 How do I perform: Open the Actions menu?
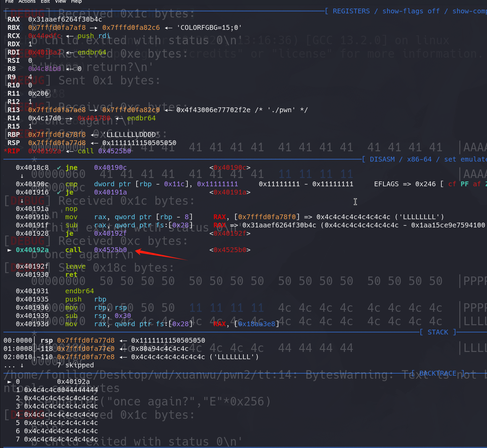(27, 1)
